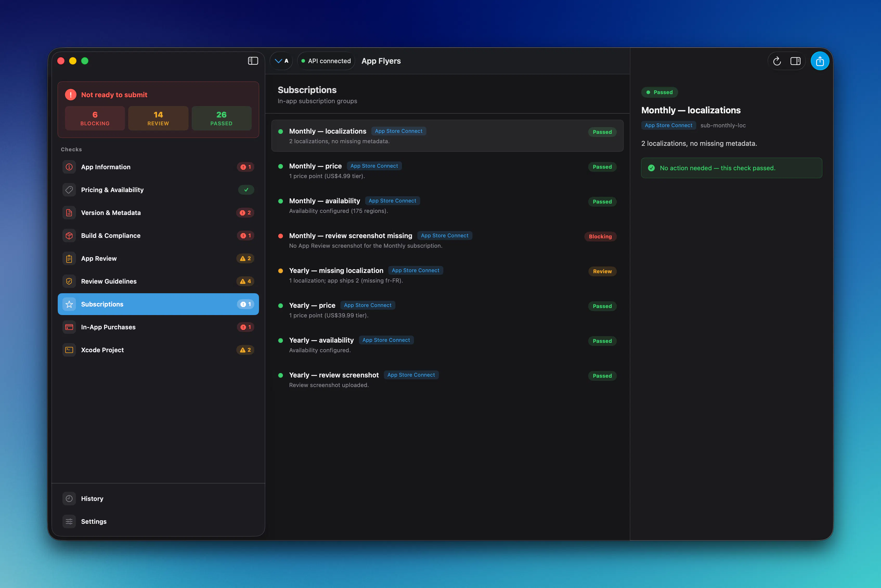Viewport: 881px width, 588px height.
Task: Select the Monthly — localizations row
Action: click(447, 136)
